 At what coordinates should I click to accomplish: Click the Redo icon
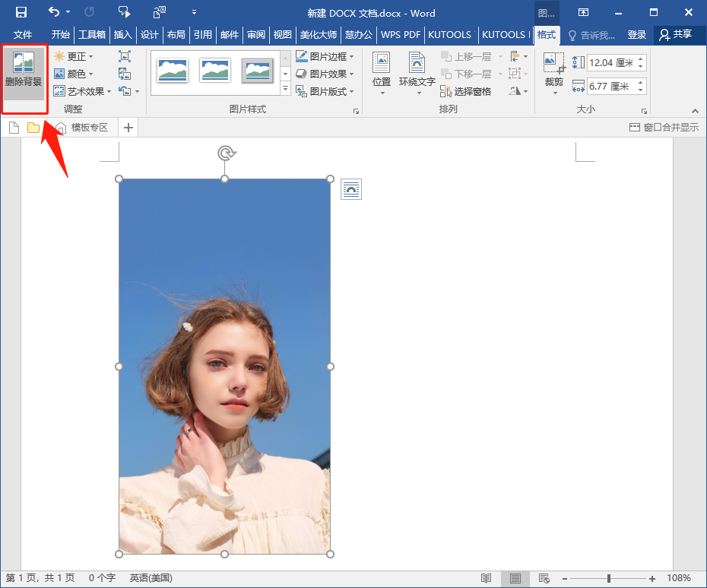tap(89, 12)
